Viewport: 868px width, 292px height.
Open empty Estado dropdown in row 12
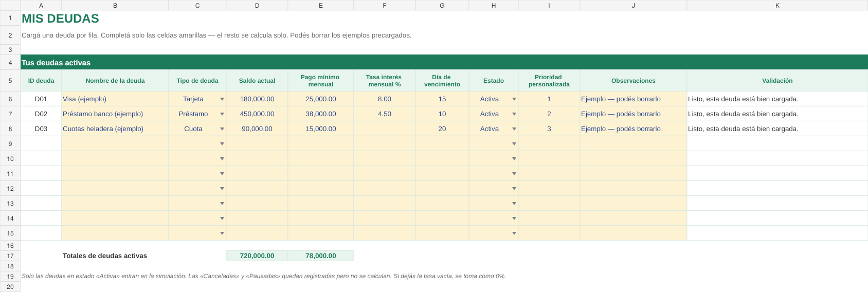514,189
